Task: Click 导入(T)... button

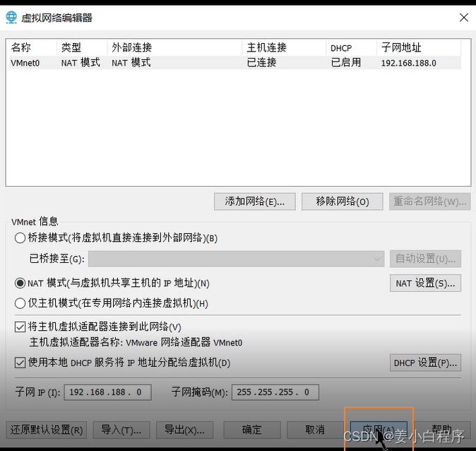Action: (121, 430)
